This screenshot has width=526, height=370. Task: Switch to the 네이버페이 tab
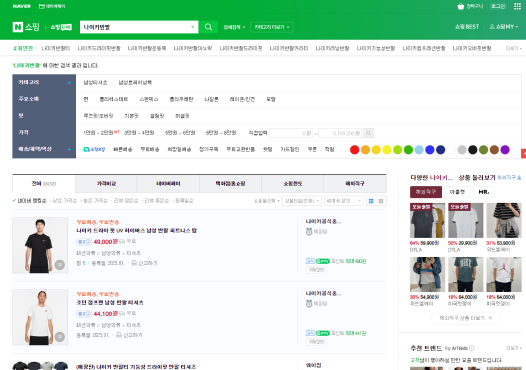click(x=168, y=183)
